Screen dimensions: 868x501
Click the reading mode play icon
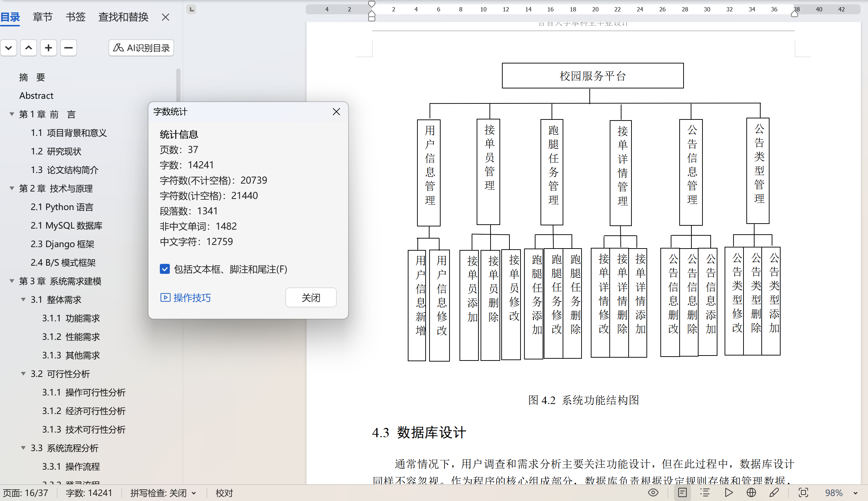pyautogui.click(x=729, y=493)
